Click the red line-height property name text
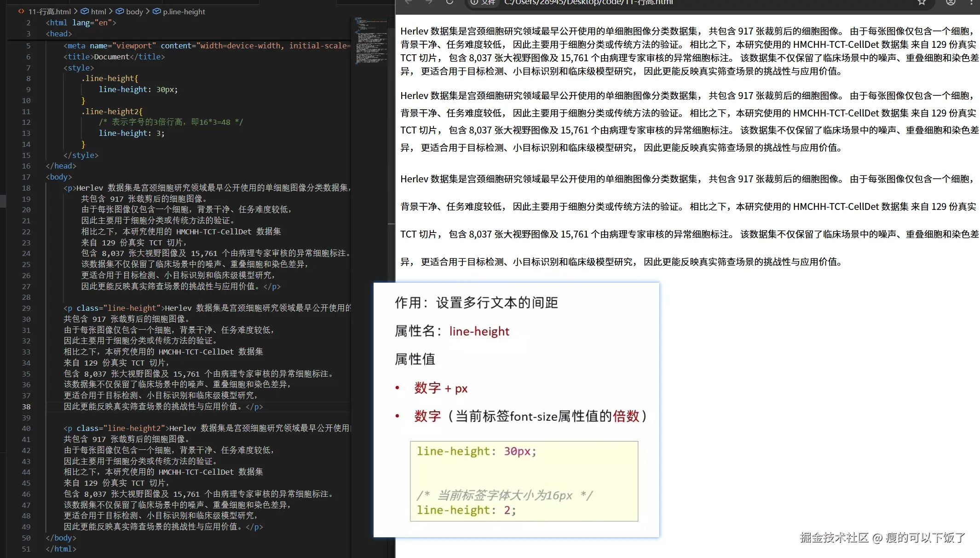This screenshot has width=980, height=558. click(x=479, y=331)
